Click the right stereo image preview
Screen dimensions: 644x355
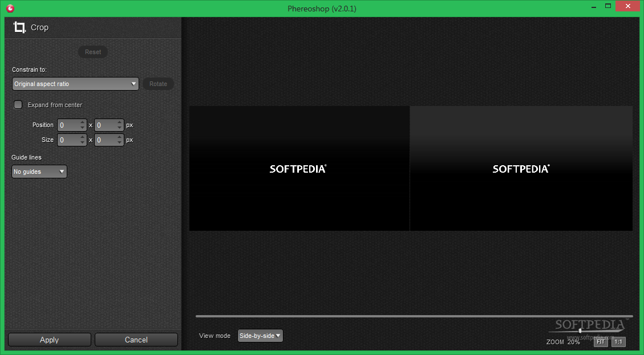pos(521,168)
